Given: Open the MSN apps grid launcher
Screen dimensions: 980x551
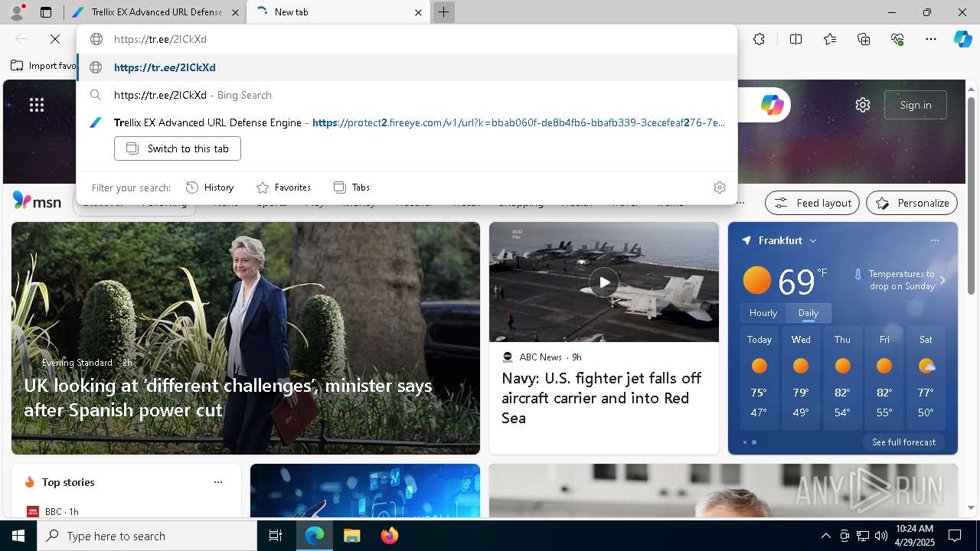Looking at the screenshot, I should pos(37,105).
